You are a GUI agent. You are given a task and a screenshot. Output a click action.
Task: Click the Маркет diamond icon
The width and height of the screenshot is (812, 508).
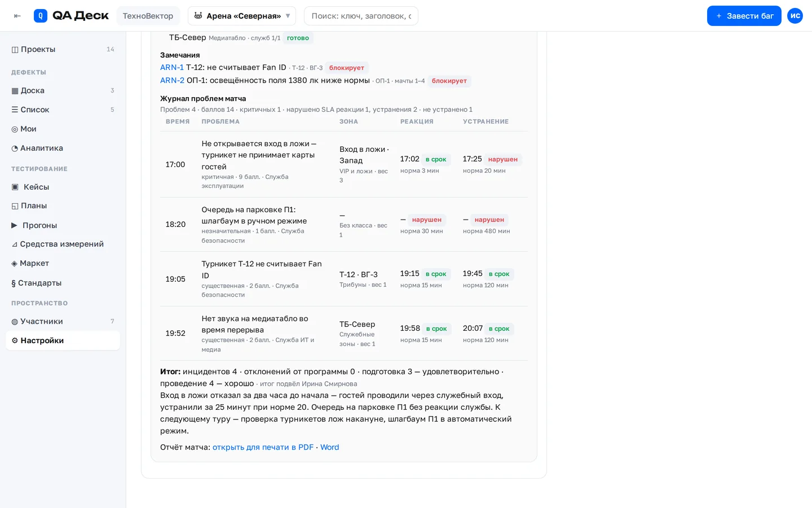click(x=15, y=264)
